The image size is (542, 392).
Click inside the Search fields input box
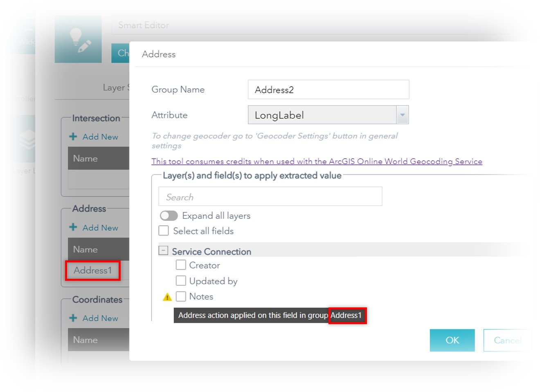(270, 196)
